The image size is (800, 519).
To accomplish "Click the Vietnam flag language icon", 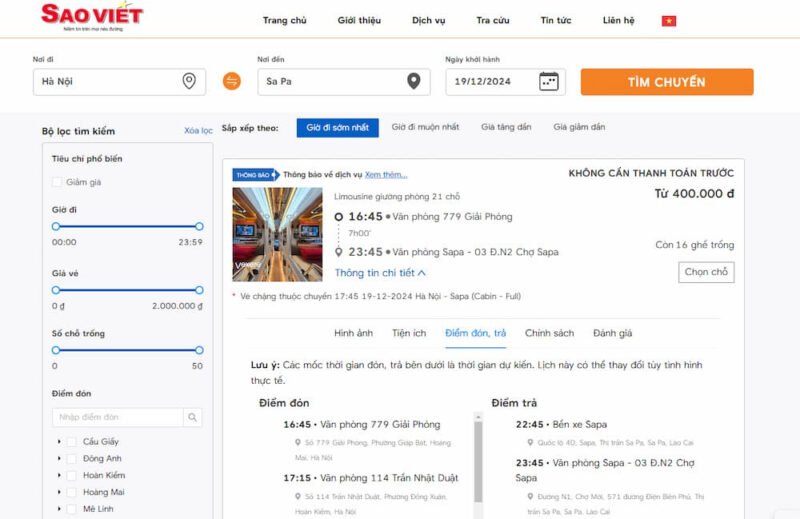I will click(669, 20).
